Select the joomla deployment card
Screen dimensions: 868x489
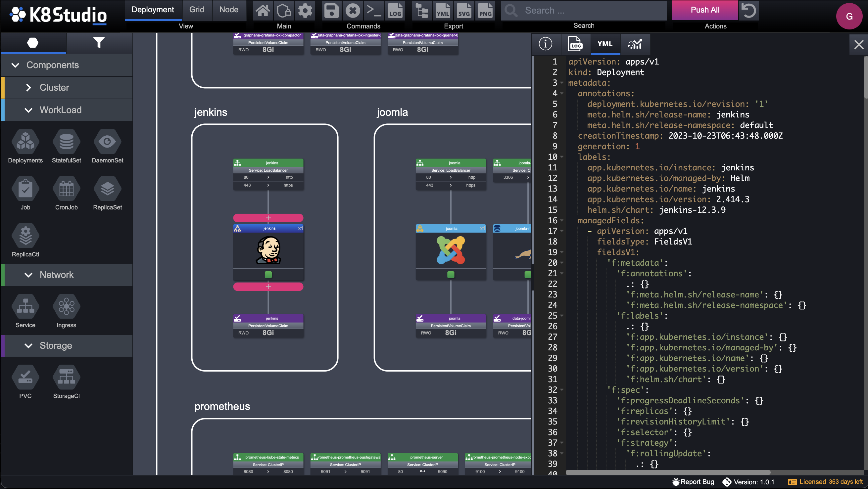(x=451, y=252)
